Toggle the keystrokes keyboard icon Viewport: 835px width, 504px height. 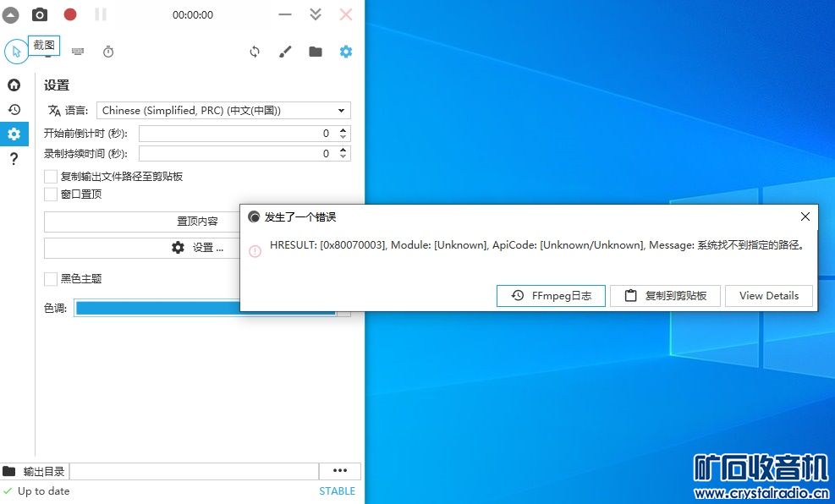tap(78, 52)
